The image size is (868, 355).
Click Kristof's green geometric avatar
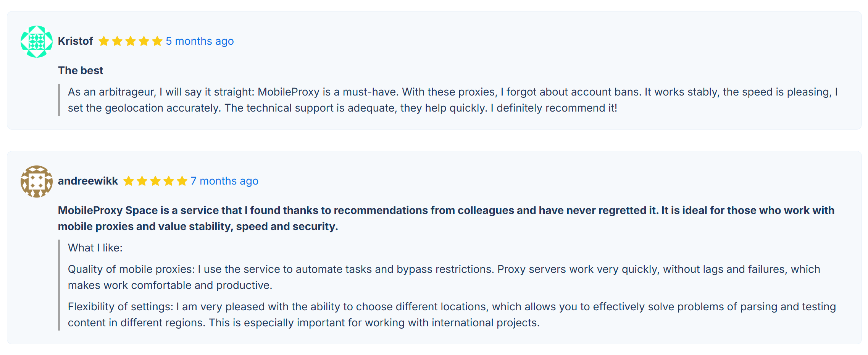pyautogui.click(x=37, y=42)
